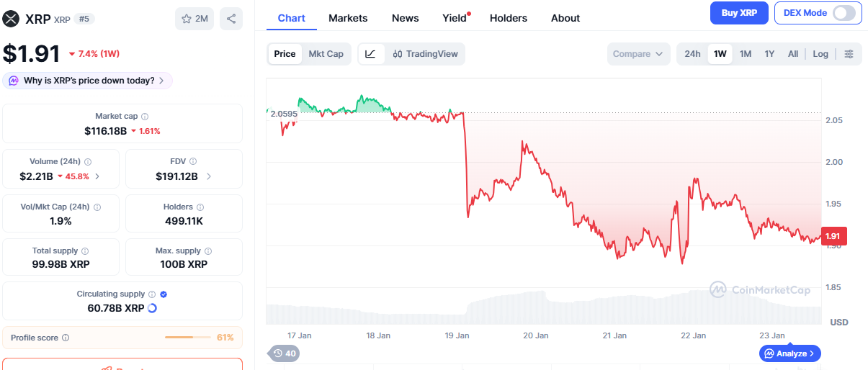
Task: Switch to TradingView chart view
Action: pyautogui.click(x=425, y=54)
